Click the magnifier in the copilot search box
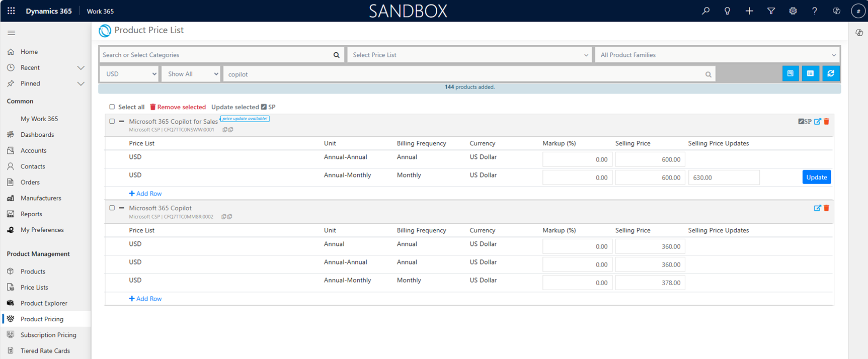This screenshot has height=359, width=868. [x=708, y=74]
